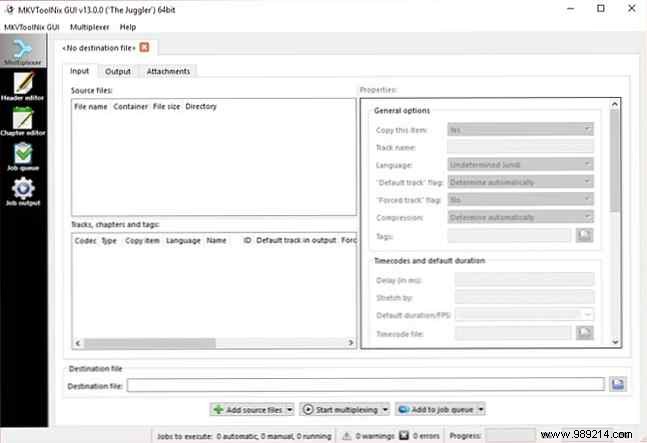Click the 'Jobs to execute' status text
Screen dimensions: 647x443
[x=244, y=436]
